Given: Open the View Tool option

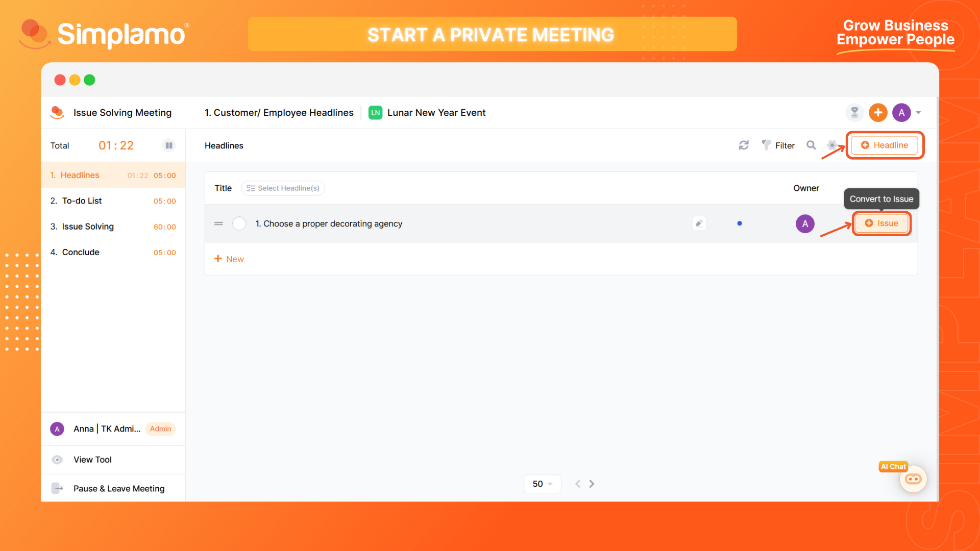Looking at the screenshot, I should coord(113,460).
